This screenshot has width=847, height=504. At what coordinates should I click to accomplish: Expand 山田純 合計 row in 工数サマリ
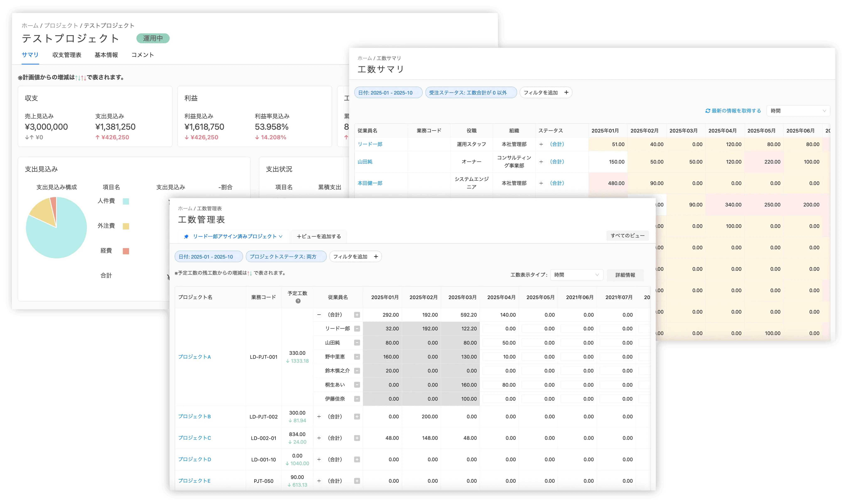coord(541,162)
